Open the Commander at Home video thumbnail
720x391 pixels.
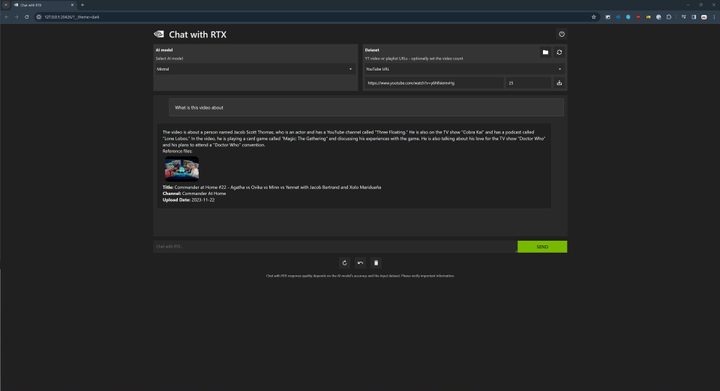point(182,169)
